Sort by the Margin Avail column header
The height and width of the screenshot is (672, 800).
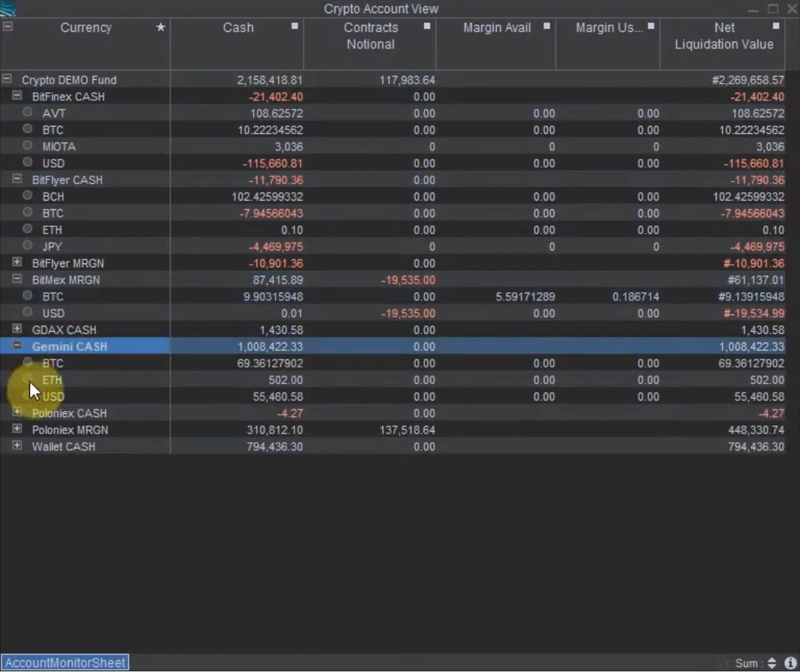coord(497,27)
